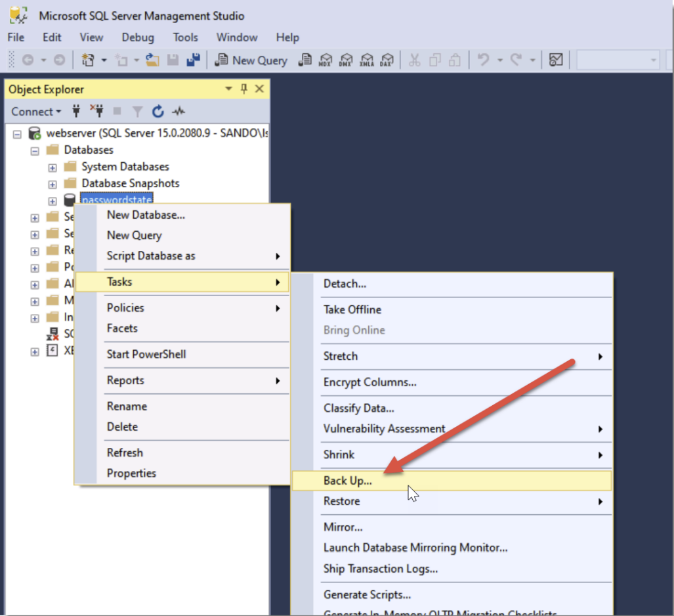Select Detach... in Tasks submenu
This screenshot has height=616, width=674.
(x=452, y=284)
